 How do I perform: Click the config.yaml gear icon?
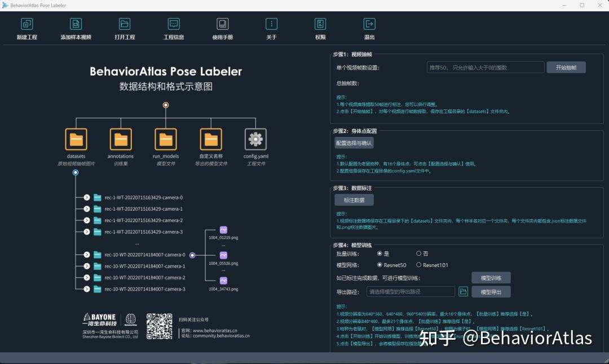tap(255, 139)
